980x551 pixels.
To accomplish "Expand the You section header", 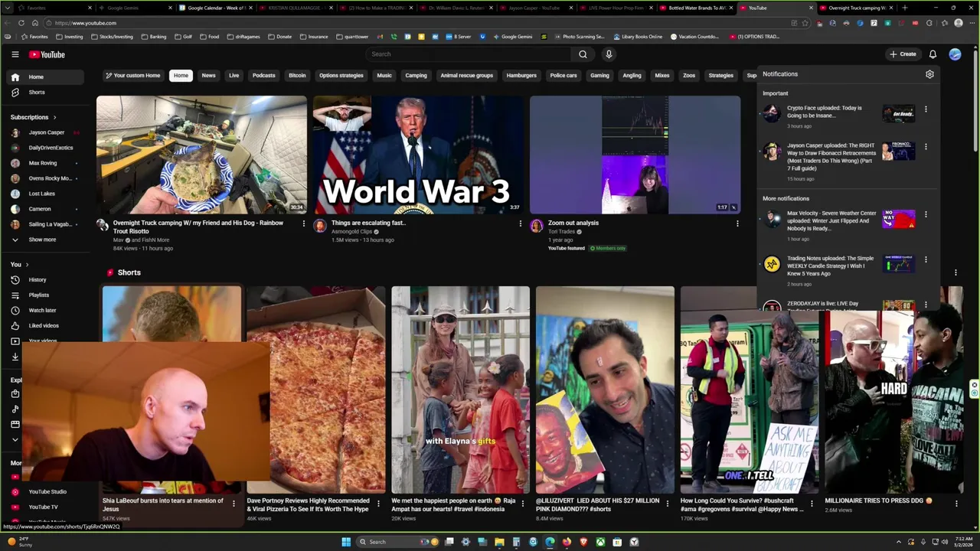I will (x=19, y=265).
